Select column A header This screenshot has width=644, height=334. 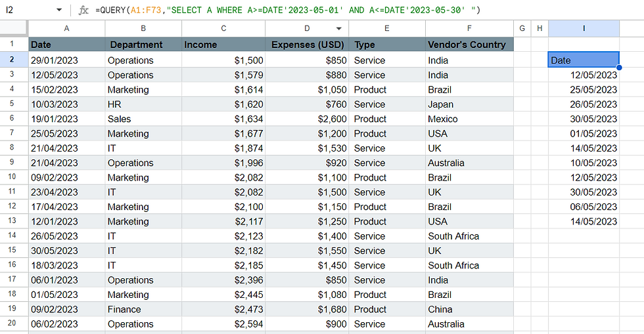(x=66, y=28)
